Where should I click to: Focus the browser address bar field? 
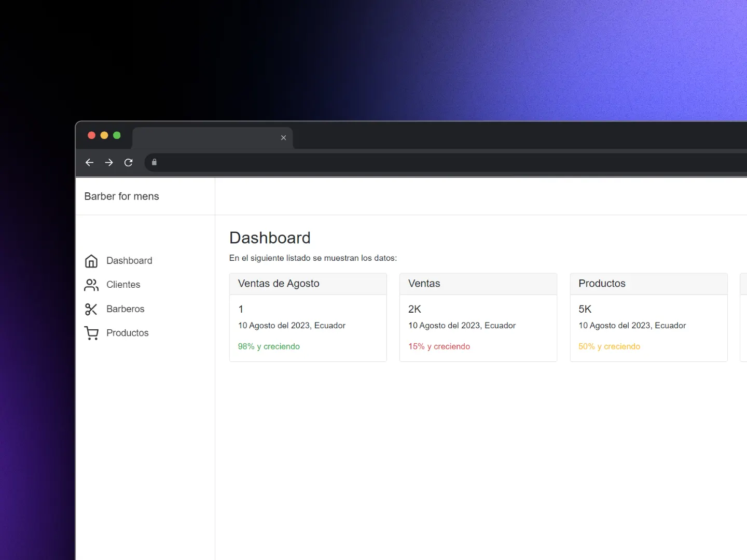coord(415,162)
